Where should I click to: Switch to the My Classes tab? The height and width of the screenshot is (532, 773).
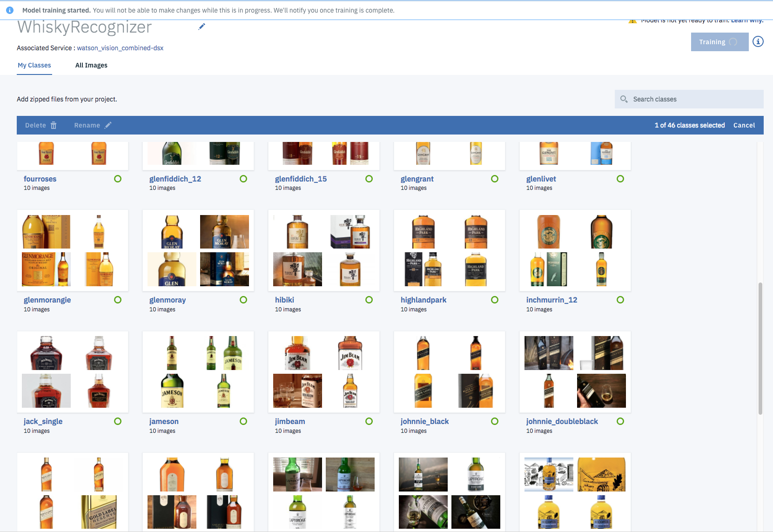pyautogui.click(x=34, y=65)
